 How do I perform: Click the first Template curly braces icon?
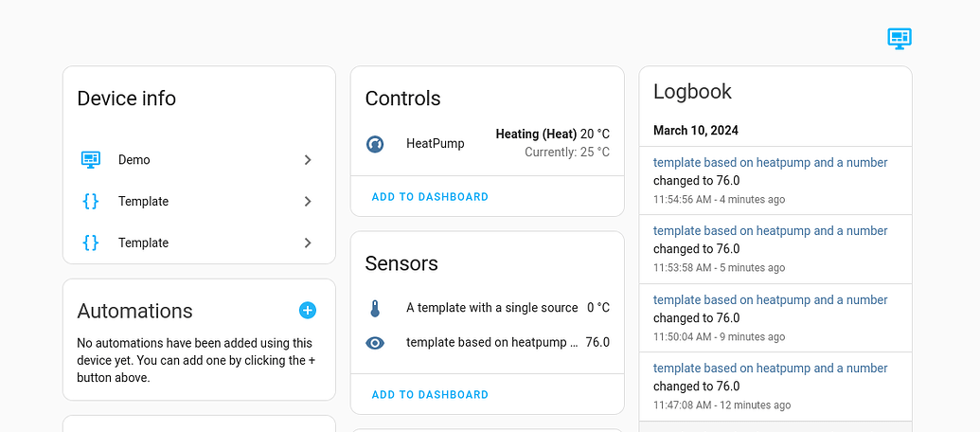(x=91, y=201)
